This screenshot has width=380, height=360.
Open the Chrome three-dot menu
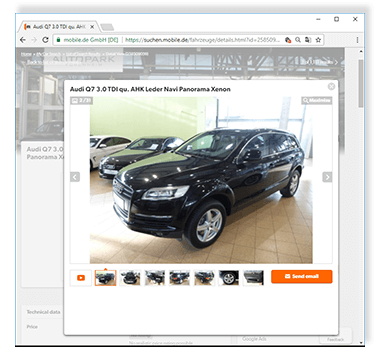pyautogui.click(x=357, y=40)
